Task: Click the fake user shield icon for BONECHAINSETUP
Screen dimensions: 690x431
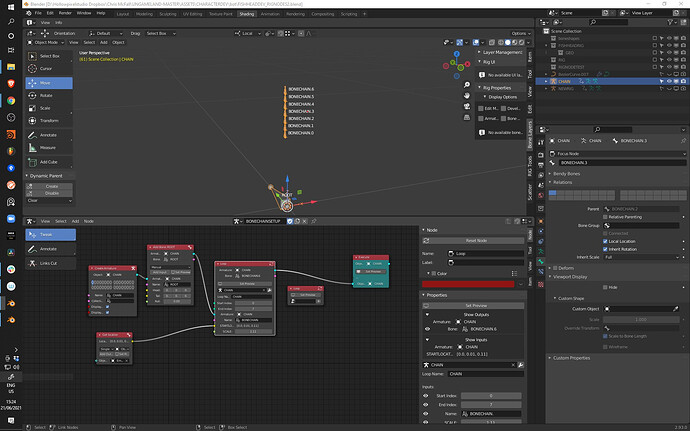Action: pyautogui.click(x=290, y=221)
